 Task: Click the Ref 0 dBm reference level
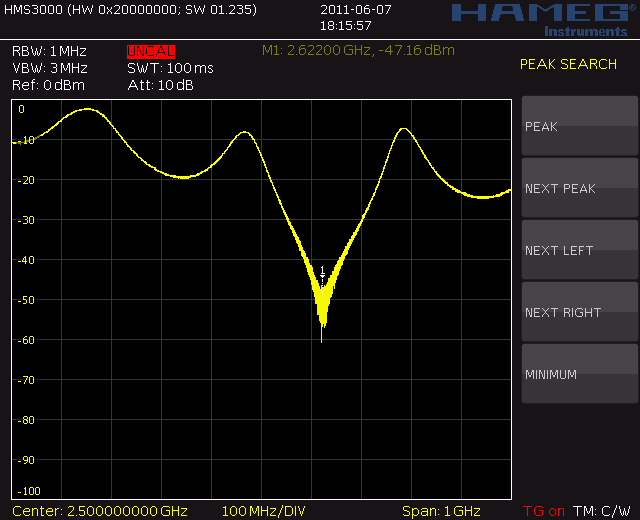(47, 85)
